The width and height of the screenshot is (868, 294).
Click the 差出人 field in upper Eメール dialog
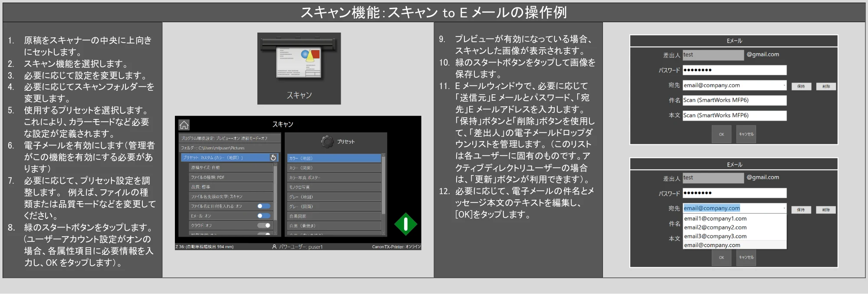(713, 55)
